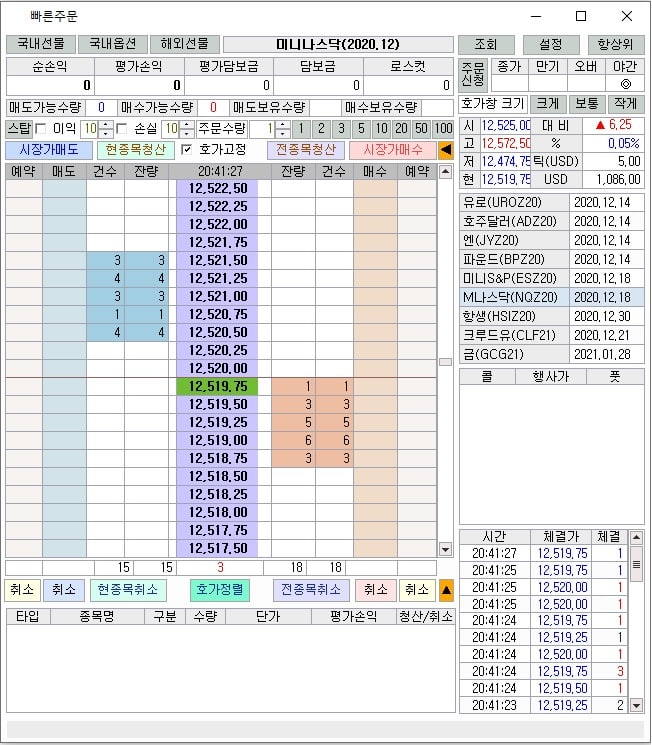Image resolution: width=652 pixels, height=745 pixels.
Task: Switch to the 국내옵션 tab
Action: pos(113,44)
